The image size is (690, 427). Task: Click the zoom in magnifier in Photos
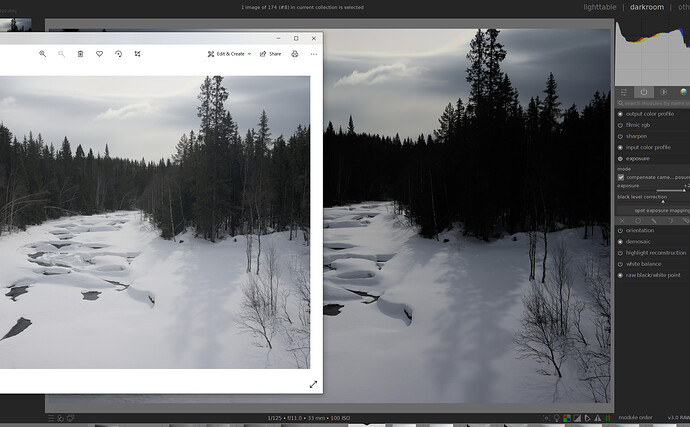42,54
